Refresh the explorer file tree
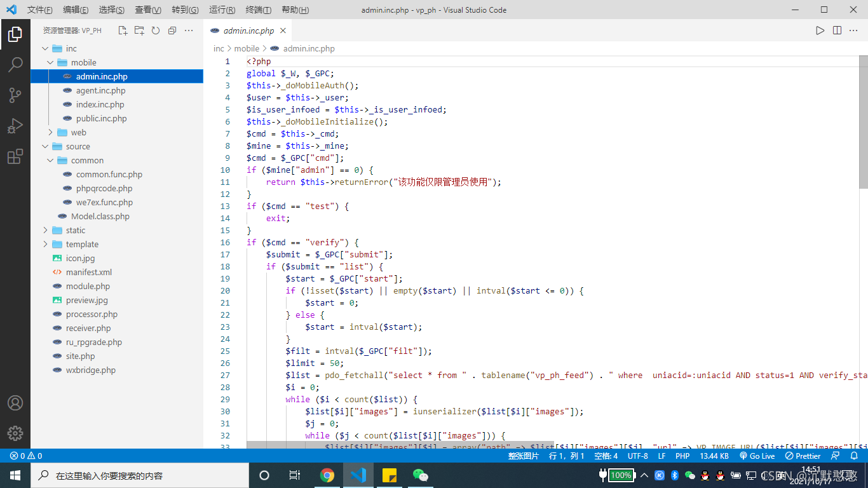 156,30
